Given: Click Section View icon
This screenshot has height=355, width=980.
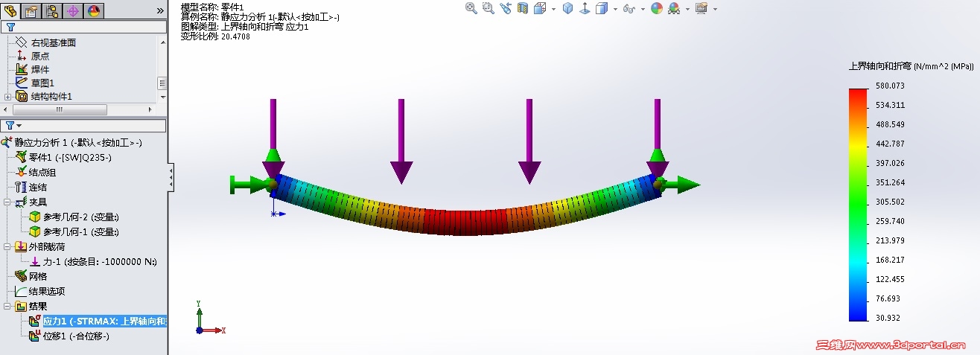Looking at the screenshot, I should (522, 8).
